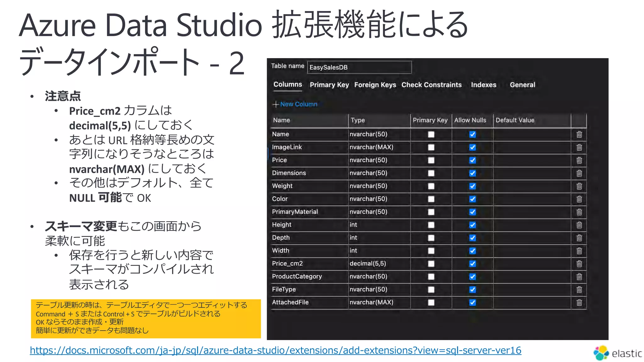Edit the Table name field EasySalesDB
This screenshot has width=644, height=362.
pos(359,67)
